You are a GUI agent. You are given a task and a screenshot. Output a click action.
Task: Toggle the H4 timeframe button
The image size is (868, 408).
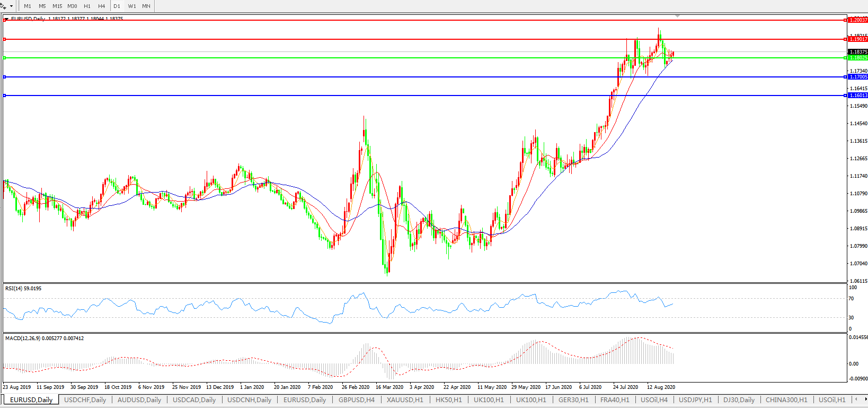click(x=102, y=6)
